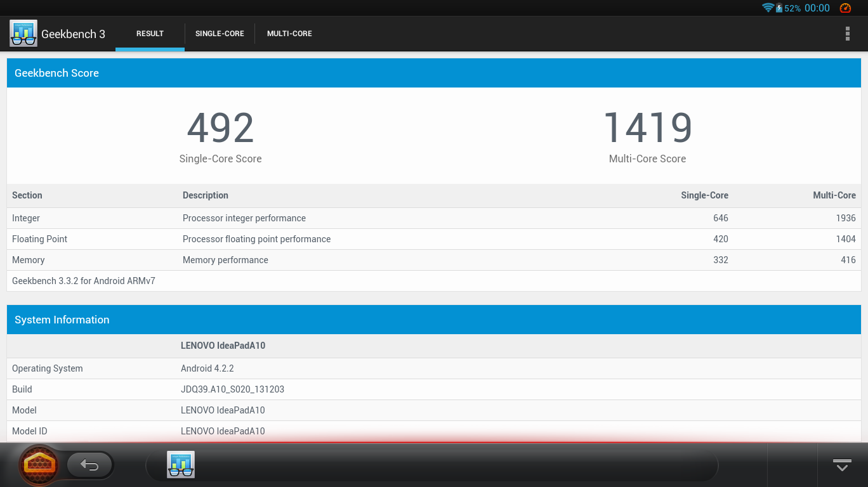
Task: Tap LENOVO IdeaPadA10 in the Model ID row
Action: pos(223,431)
